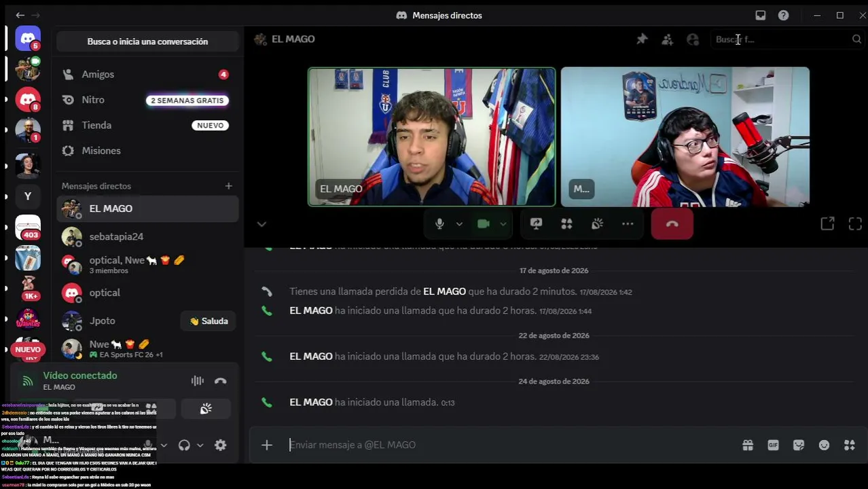This screenshot has width=868, height=489.
Task: Pop out the call window
Action: pos(827,223)
